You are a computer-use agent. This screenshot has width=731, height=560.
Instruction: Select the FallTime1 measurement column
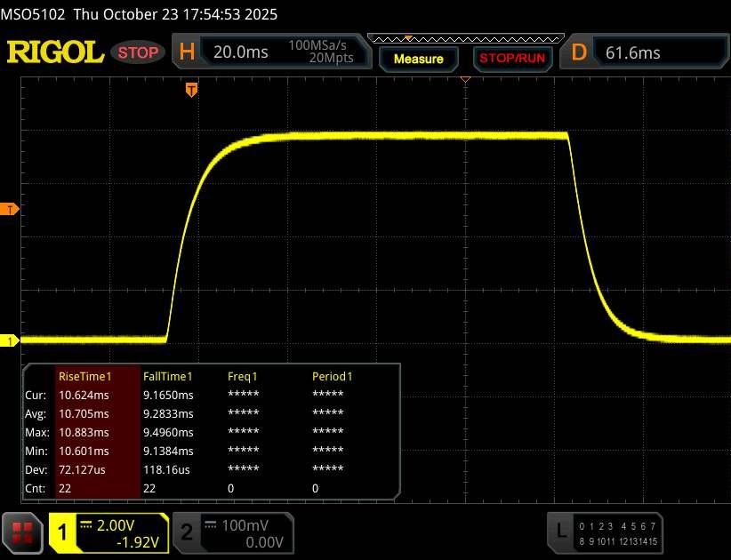click(168, 376)
